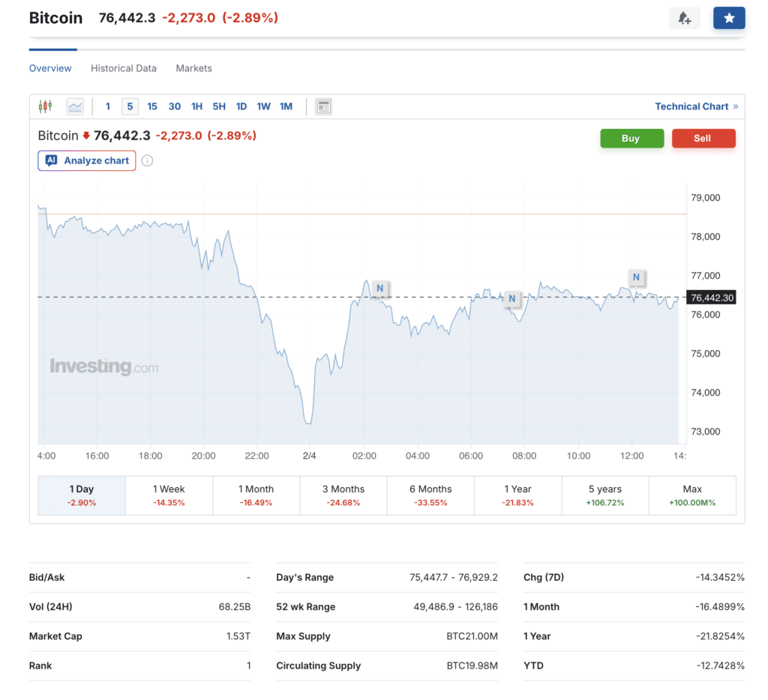Open the Analyze chart info icon

point(147,160)
